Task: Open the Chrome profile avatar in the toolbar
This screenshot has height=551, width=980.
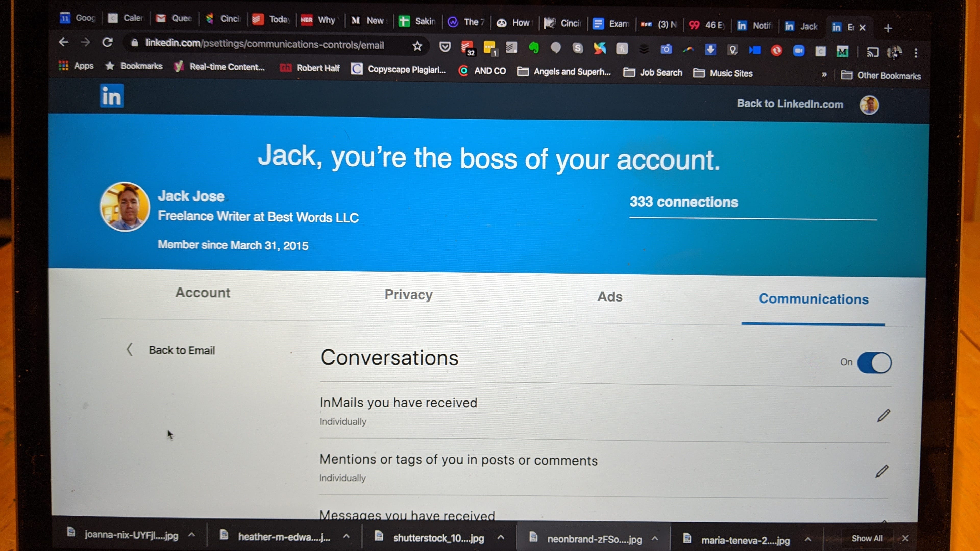Action: pos(895,53)
